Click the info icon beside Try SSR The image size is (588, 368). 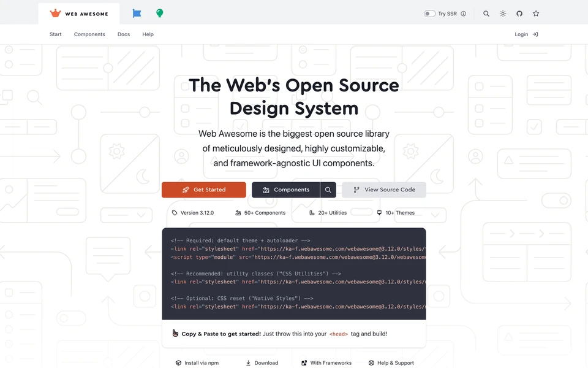[x=464, y=13]
